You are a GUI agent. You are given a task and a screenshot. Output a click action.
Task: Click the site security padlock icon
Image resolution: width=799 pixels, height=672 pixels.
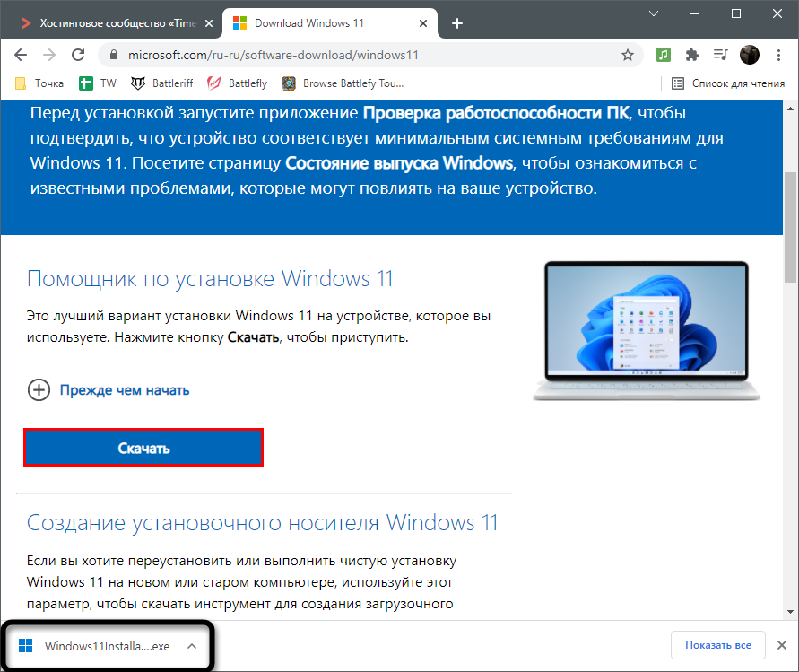pyautogui.click(x=112, y=55)
